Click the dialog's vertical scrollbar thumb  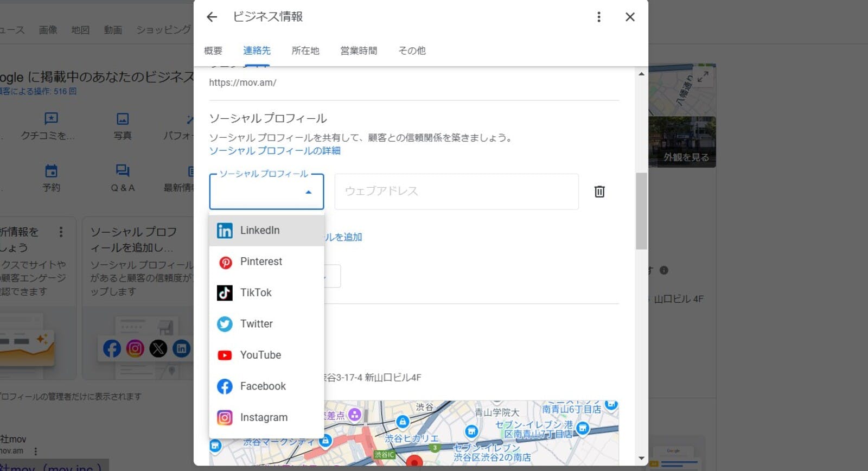tap(641, 211)
